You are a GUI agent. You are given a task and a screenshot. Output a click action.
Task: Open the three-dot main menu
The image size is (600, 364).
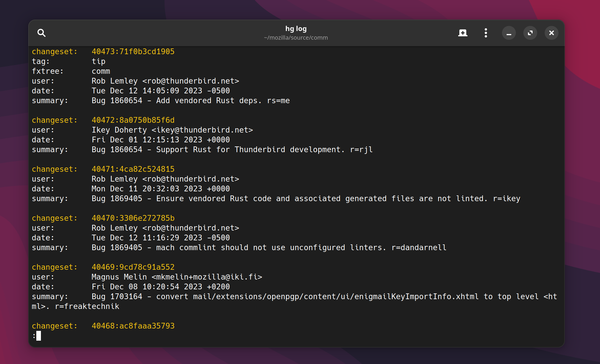[x=486, y=33]
